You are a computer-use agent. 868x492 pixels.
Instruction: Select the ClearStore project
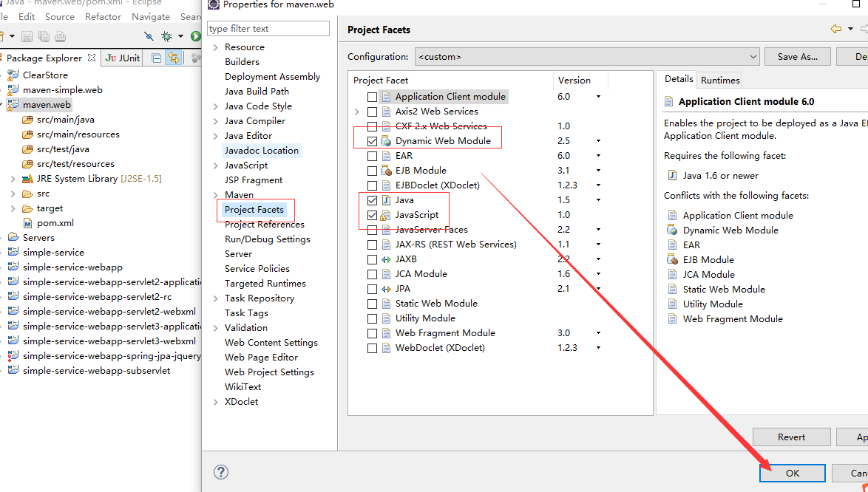click(x=45, y=75)
